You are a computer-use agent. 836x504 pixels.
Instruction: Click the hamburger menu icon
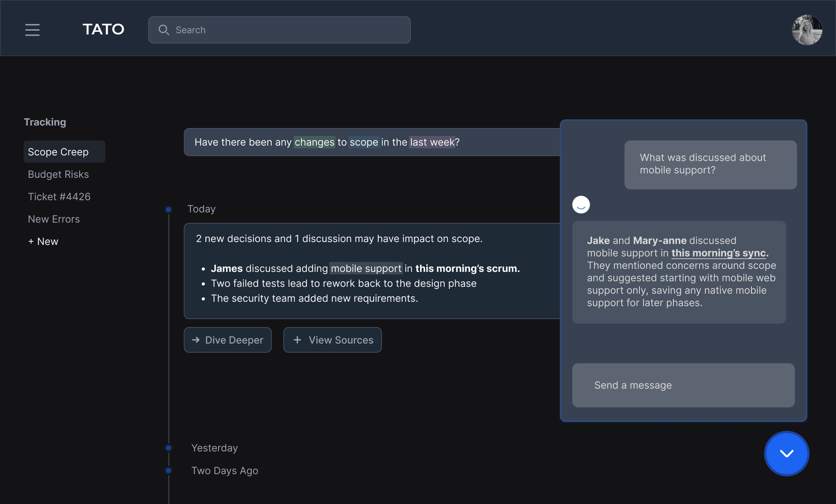[x=32, y=30]
